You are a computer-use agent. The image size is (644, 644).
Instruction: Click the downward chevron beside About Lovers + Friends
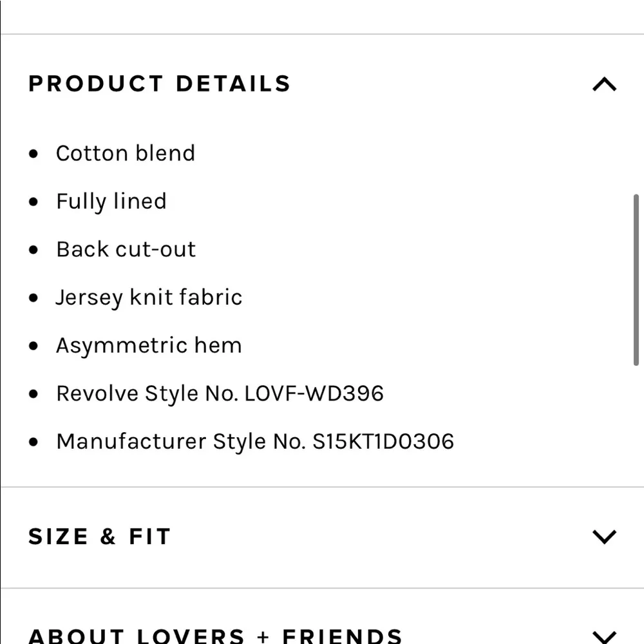pyautogui.click(x=603, y=634)
